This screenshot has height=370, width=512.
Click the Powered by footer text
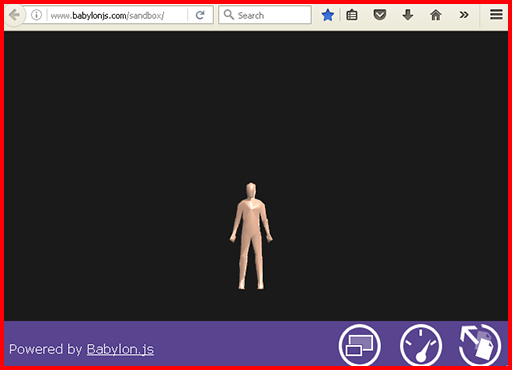45,349
